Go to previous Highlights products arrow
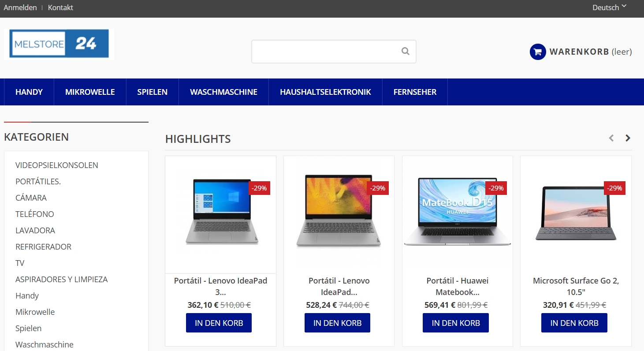The image size is (644, 351). (611, 138)
